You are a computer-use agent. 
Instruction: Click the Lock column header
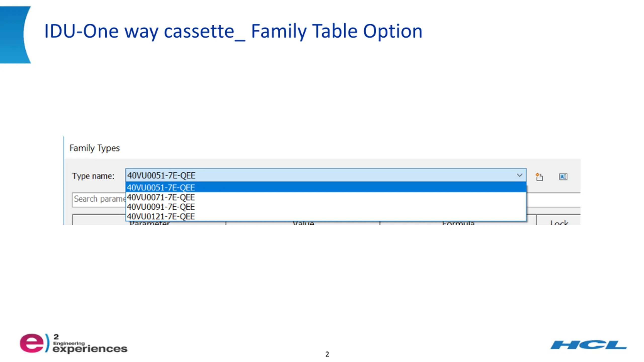click(559, 222)
